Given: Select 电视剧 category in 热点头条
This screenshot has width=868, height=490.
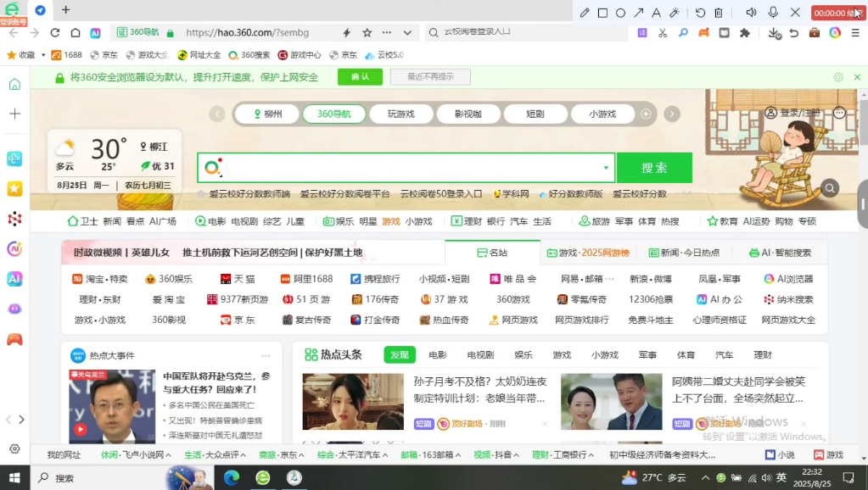Looking at the screenshot, I should pyautogui.click(x=480, y=355).
